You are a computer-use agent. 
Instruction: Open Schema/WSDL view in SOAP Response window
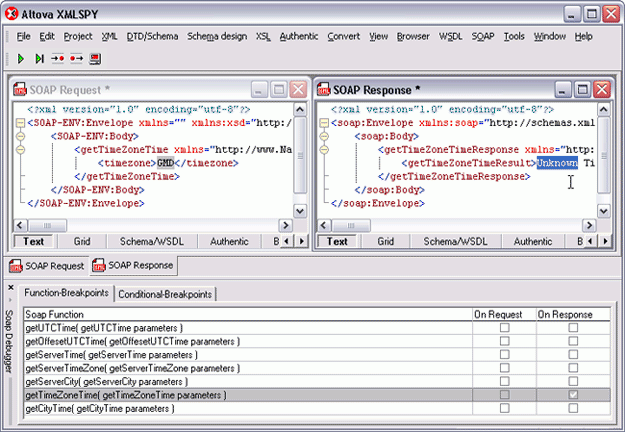[x=455, y=242]
